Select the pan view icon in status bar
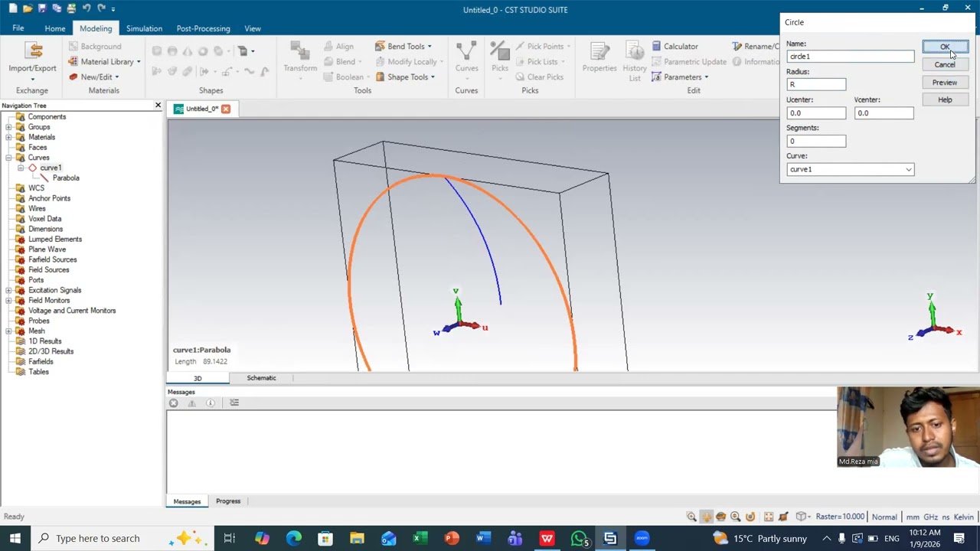Screen dimensions: 980x551 (x=706, y=517)
